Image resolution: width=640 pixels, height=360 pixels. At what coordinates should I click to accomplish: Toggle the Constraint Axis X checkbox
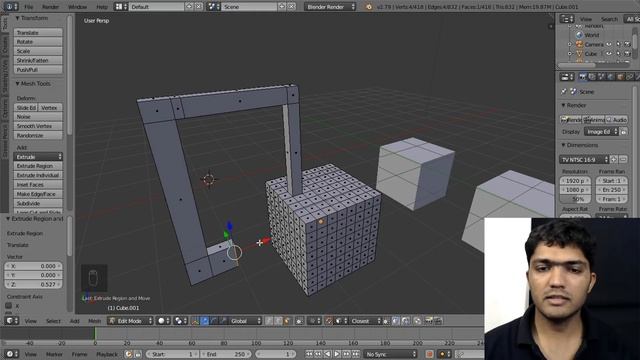pos(9,306)
